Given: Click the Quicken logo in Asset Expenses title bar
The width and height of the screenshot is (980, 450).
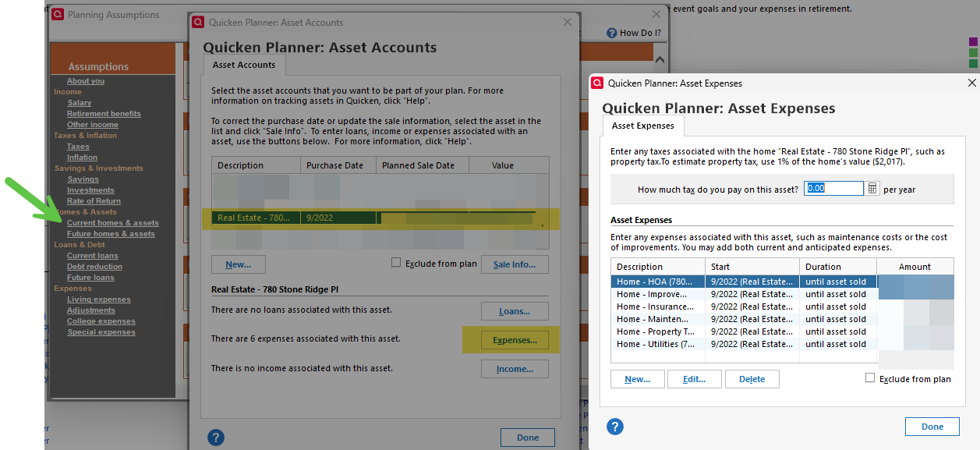Looking at the screenshot, I should click(597, 83).
